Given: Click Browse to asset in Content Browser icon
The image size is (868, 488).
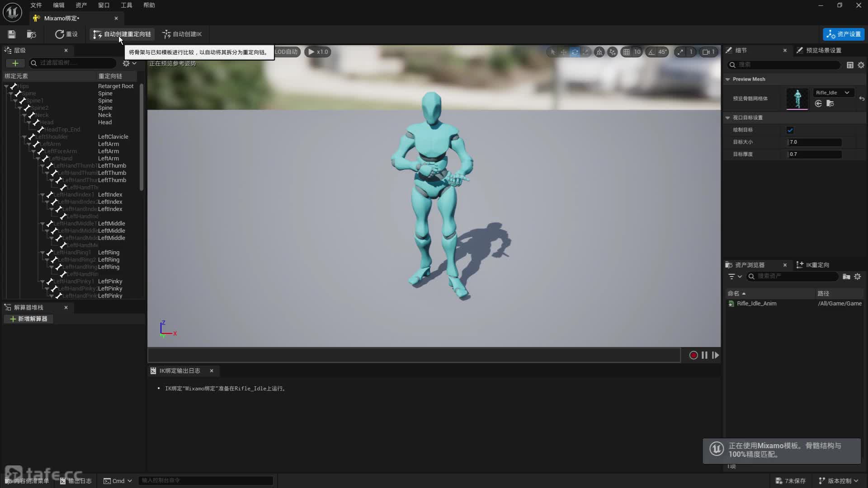Looking at the screenshot, I should (31, 34).
